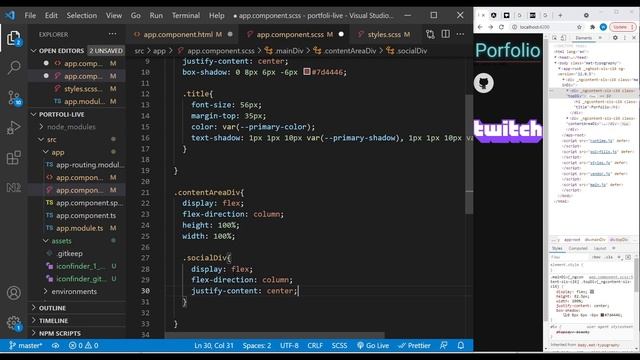
Task: Click the Explorer panel more actions ellipsis
Action: click(112, 34)
